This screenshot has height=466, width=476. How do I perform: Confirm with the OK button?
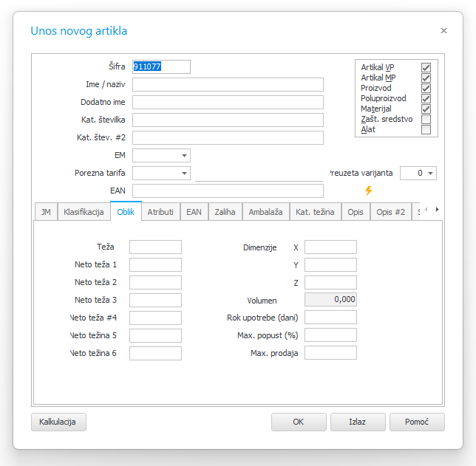click(299, 422)
